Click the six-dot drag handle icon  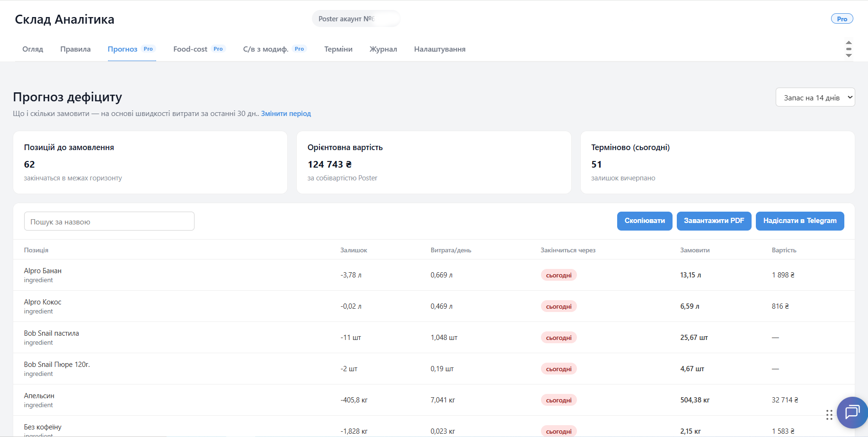(x=829, y=415)
